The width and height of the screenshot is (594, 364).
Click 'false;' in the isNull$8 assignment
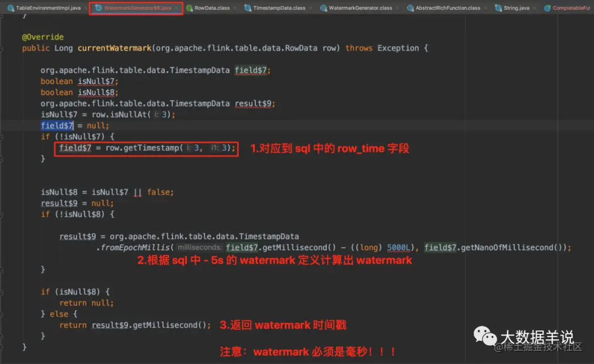click(x=160, y=192)
